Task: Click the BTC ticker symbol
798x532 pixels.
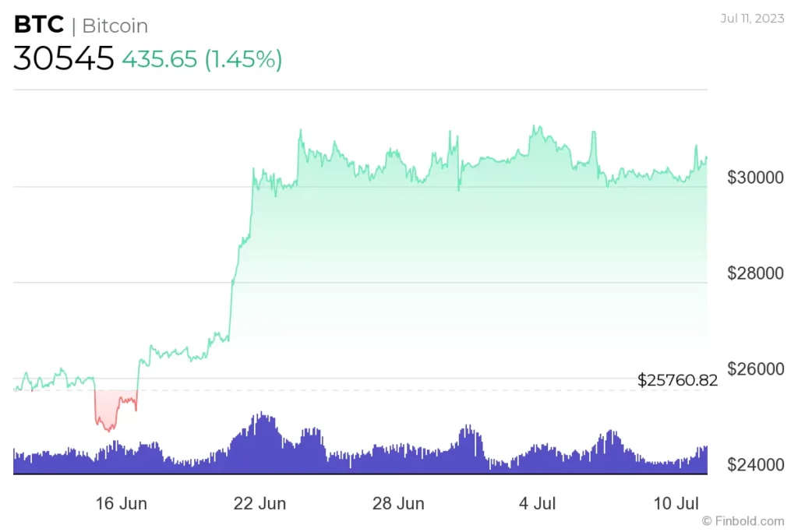Action: coord(39,24)
